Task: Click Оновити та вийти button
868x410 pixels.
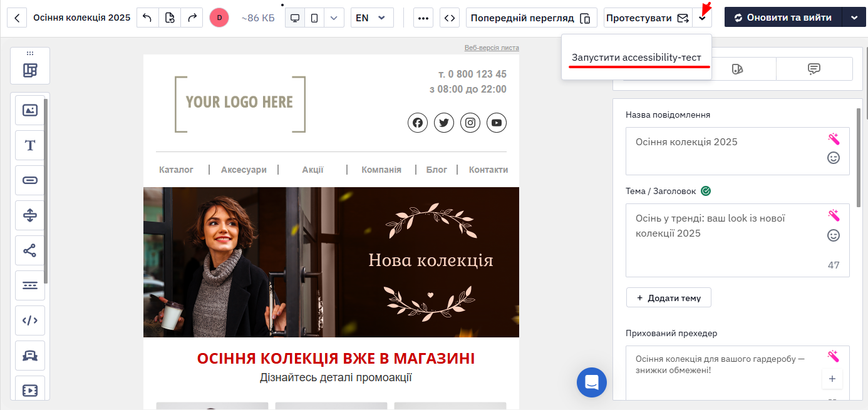Action: (783, 18)
